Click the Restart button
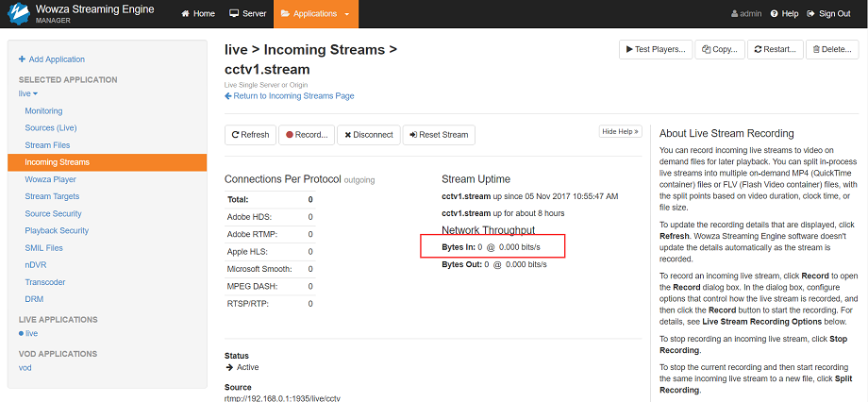 click(775, 49)
